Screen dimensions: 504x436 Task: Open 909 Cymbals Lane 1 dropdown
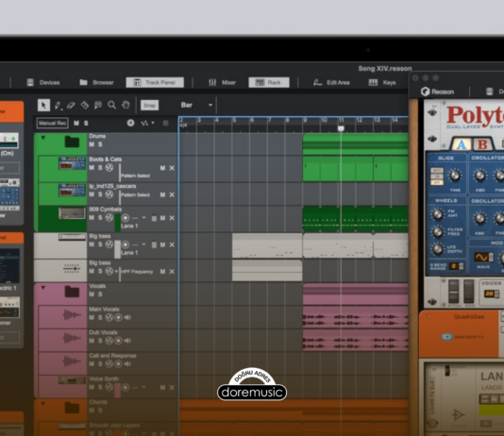(x=143, y=218)
